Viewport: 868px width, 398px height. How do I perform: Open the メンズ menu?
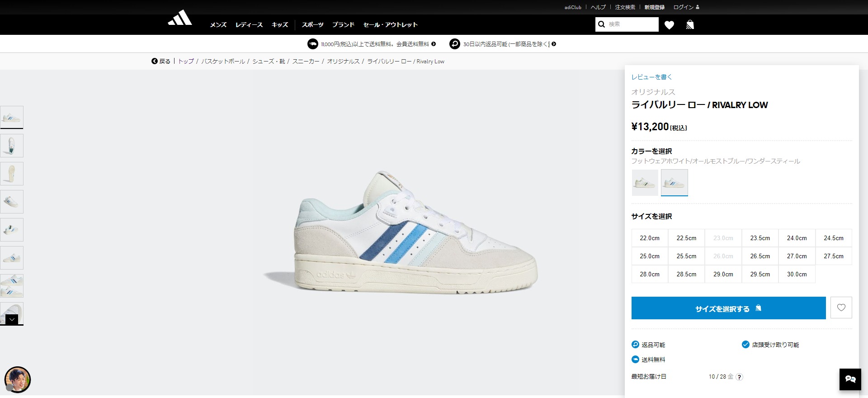click(218, 25)
